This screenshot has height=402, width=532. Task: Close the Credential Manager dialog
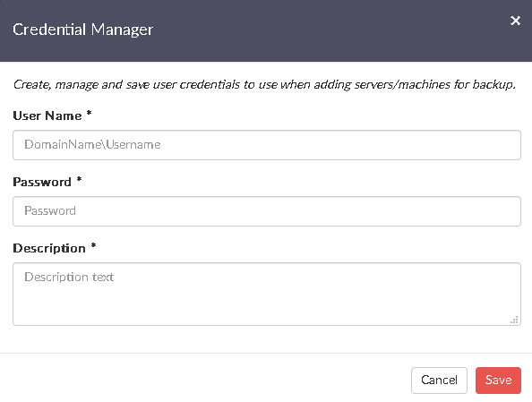(515, 21)
